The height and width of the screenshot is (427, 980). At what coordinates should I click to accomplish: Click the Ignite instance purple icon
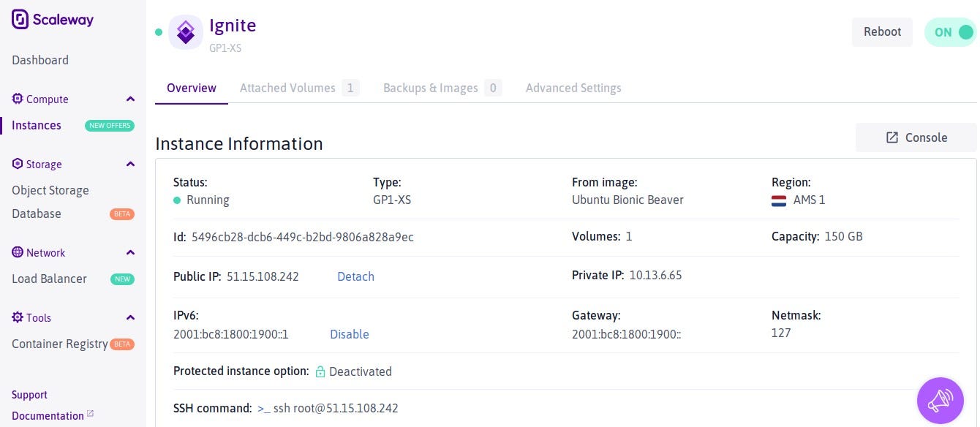coord(186,32)
